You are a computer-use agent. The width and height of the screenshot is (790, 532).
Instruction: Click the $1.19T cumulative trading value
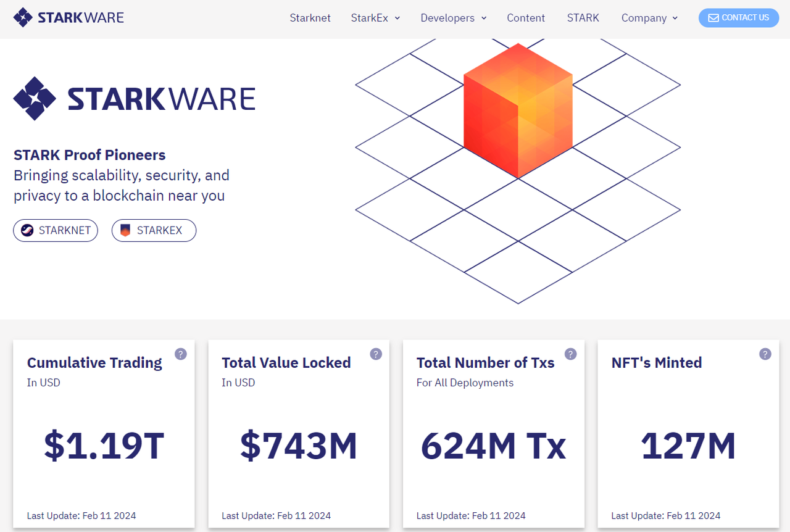tap(104, 446)
